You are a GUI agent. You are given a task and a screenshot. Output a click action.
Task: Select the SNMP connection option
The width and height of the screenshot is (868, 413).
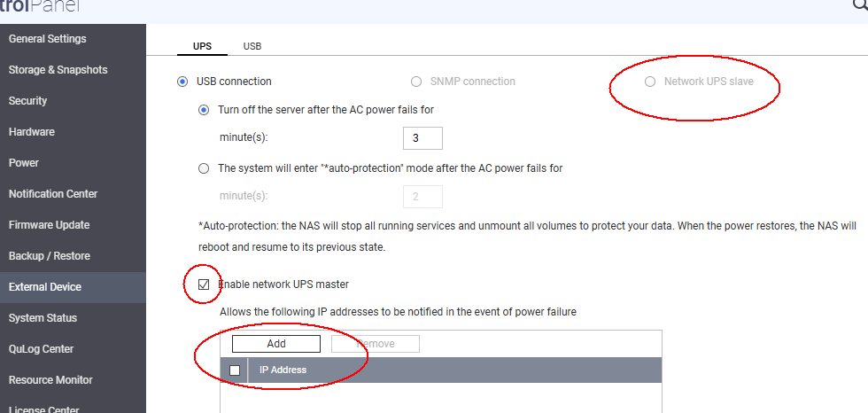416,82
